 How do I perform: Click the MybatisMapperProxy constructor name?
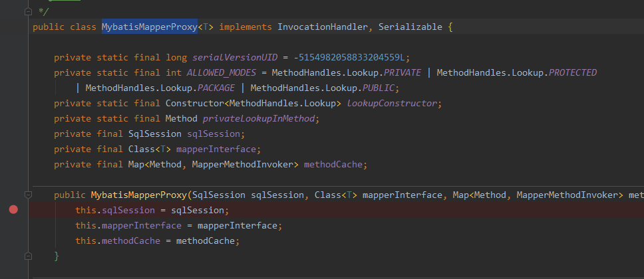click(139, 195)
